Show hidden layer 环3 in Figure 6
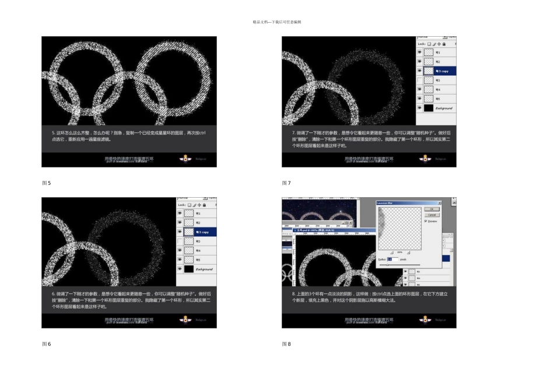The width and height of the screenshot is (554, 392). [180, 242]
